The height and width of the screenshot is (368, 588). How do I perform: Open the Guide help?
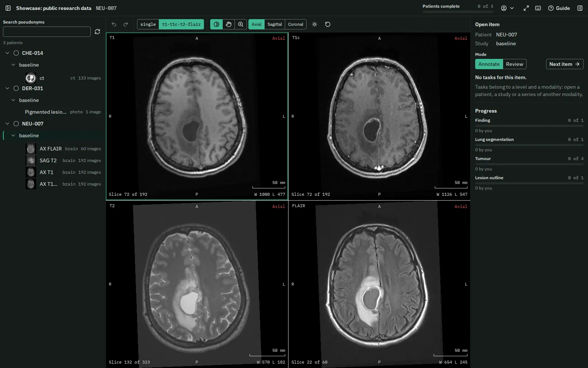(559, 8)
